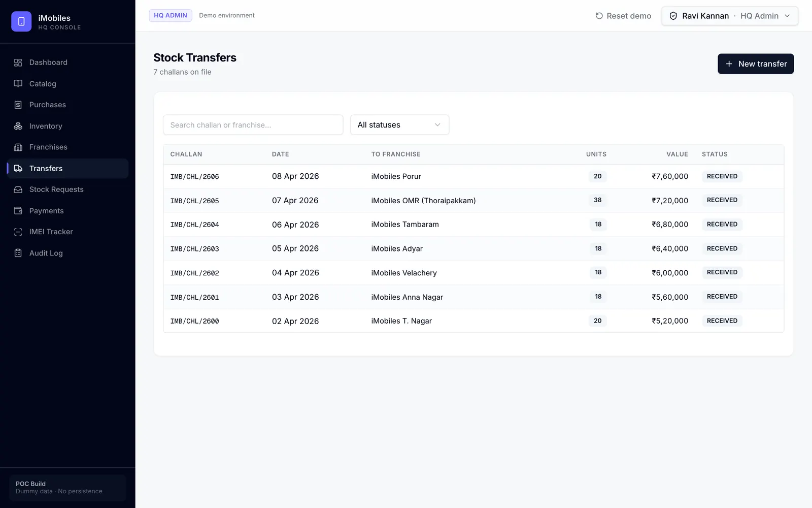The image size is (812, 508).
Task: Click the STATUS column header
Action: coord(715,154)
